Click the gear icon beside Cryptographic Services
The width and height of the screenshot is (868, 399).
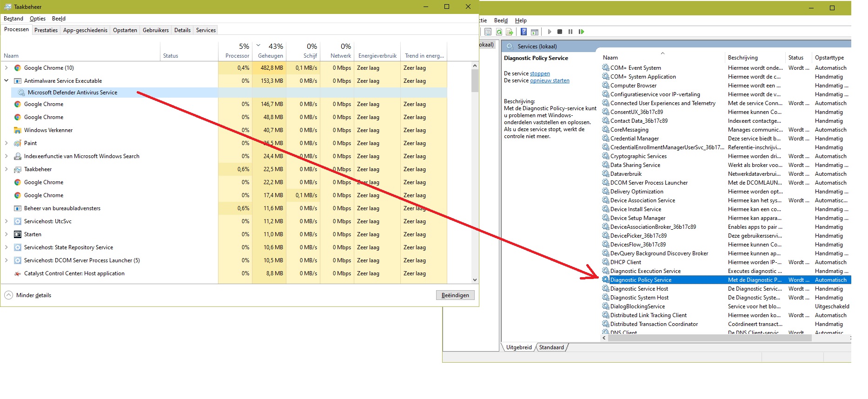(605, 156)
